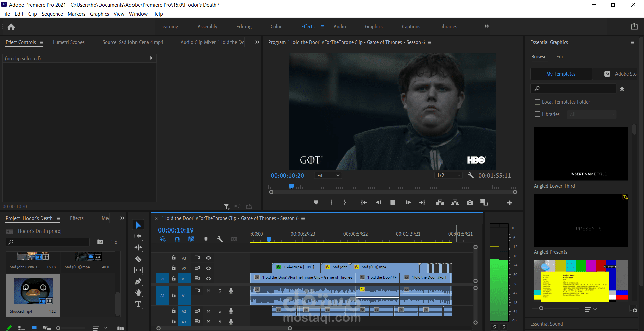Toggle Snap in Timeline magnet icon
Screen dimensions: 644x331
click(x=177, y=239)
